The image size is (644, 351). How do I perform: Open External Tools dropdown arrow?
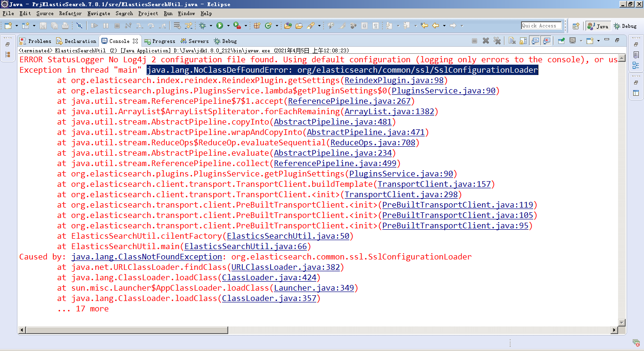tap(246, 25)
